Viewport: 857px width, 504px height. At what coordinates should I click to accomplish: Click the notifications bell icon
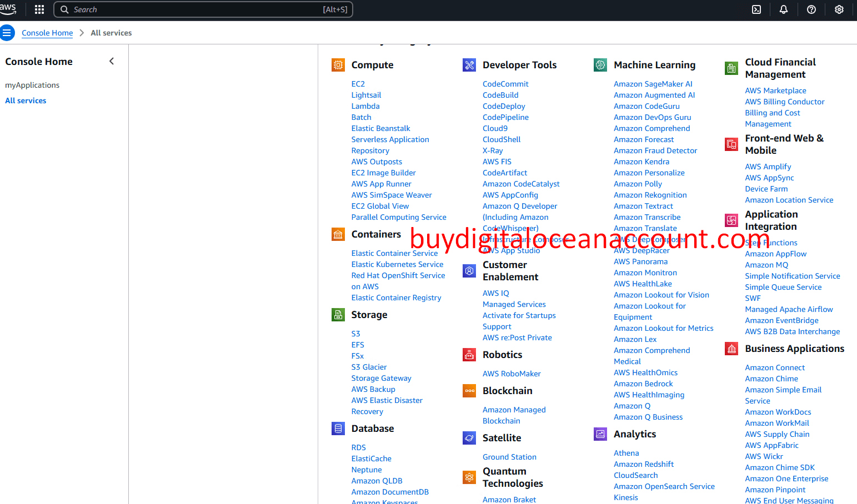[783, 9]
